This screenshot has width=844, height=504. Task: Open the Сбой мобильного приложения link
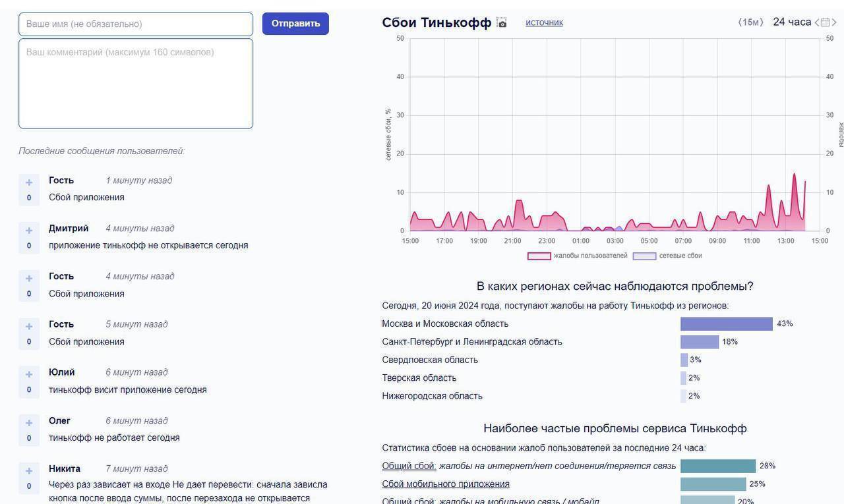click(446, 484)
